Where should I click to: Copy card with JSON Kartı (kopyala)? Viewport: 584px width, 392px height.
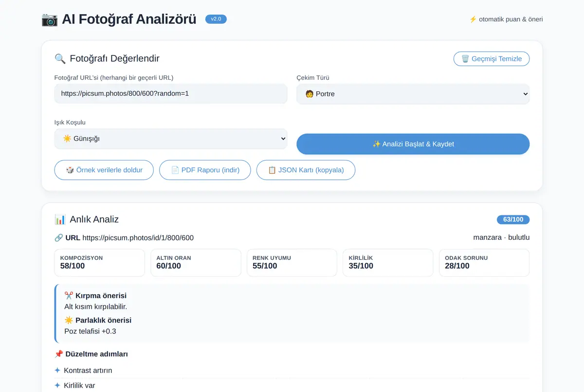[306, 170]
